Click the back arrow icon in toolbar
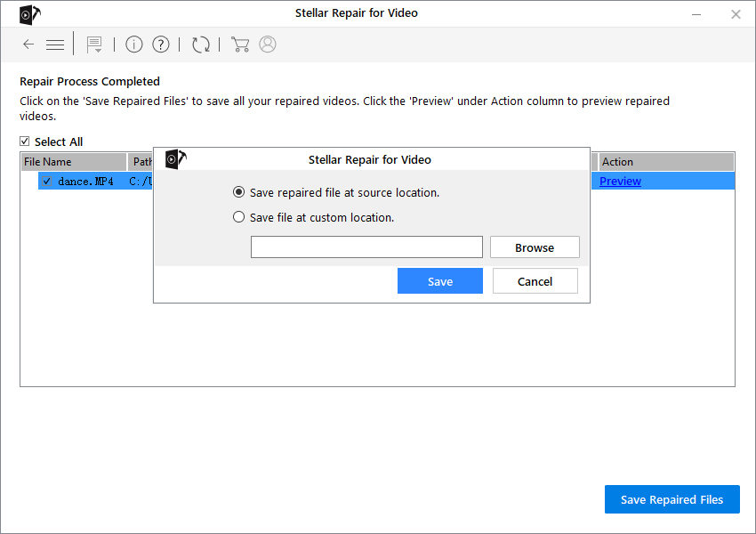The height and width of the screenshot is (534, 756). (28, 44)
